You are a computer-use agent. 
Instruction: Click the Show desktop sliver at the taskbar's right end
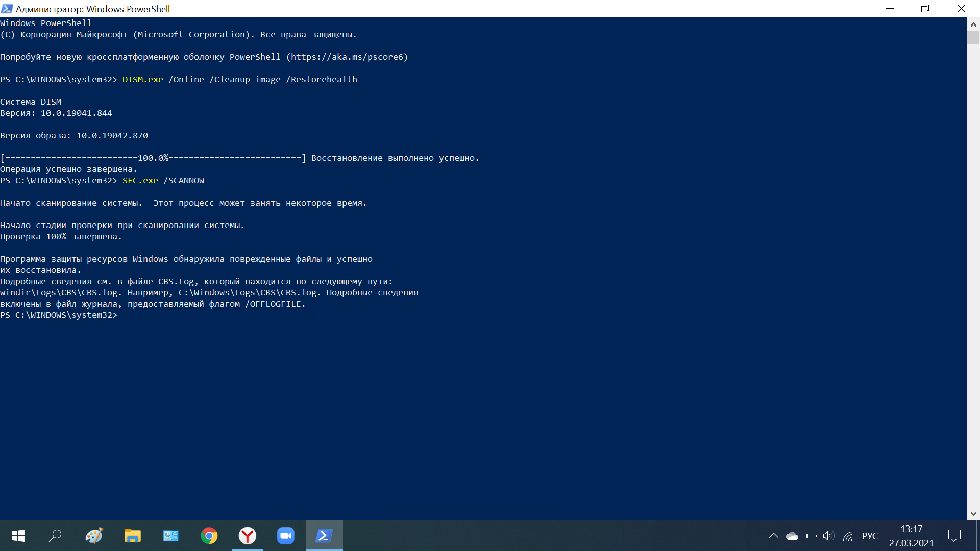pyautogui.click(x=978, y=536)
